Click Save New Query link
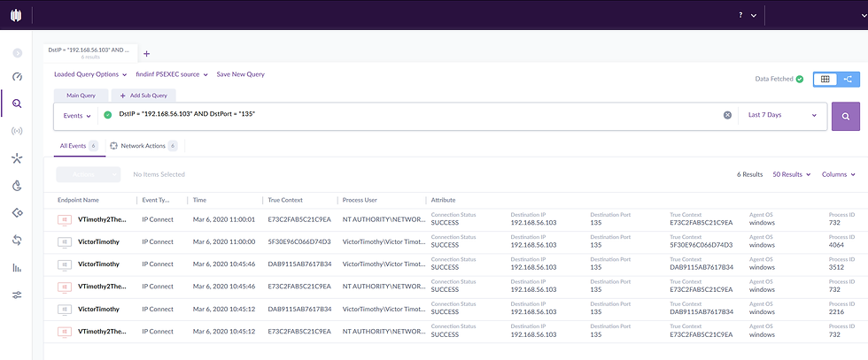This screenshot has width=868, height=360. [x=240, y=74]
